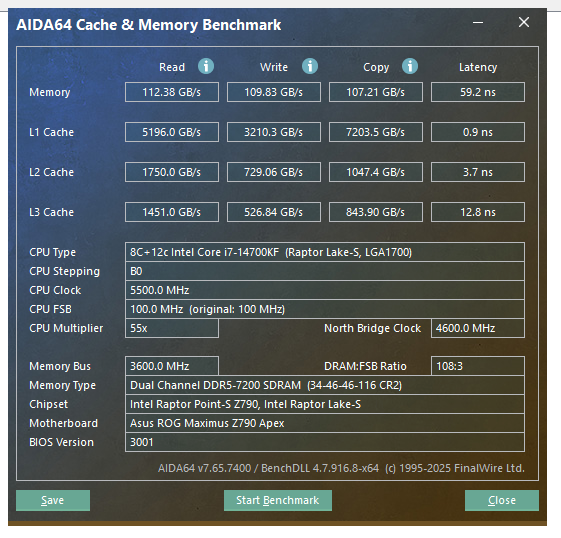Click the info icon next to Read

(x=206, y=66)
